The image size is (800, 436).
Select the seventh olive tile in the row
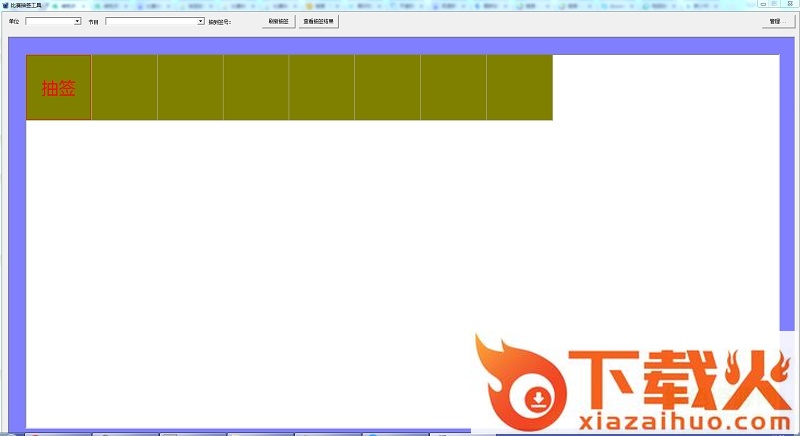(454, 88)
